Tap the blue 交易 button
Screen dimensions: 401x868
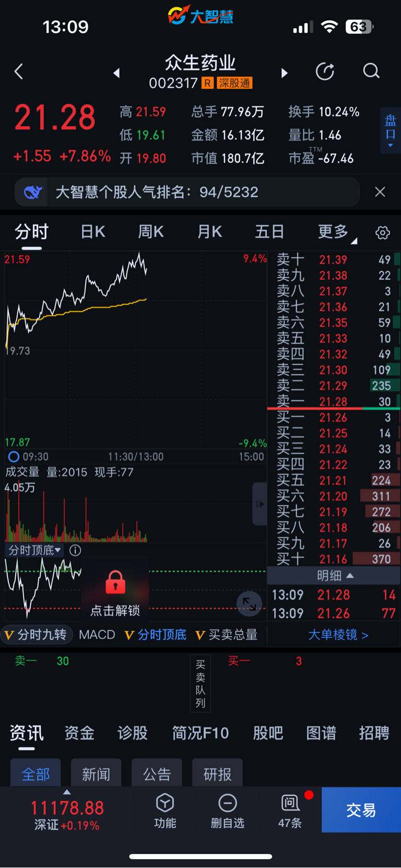(361, 810)
